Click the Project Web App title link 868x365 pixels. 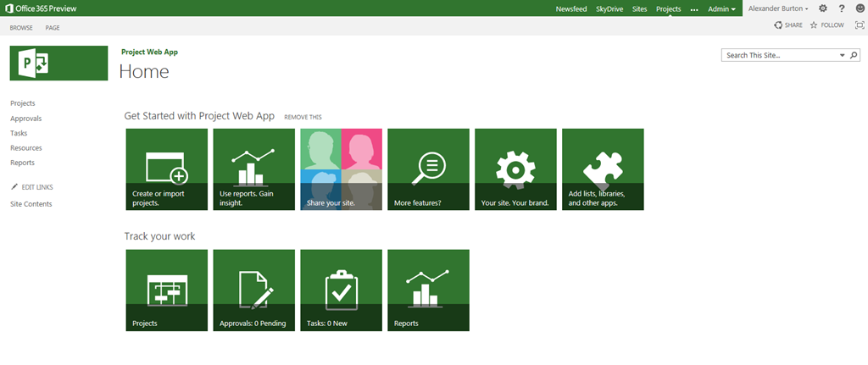coord(149,52)
